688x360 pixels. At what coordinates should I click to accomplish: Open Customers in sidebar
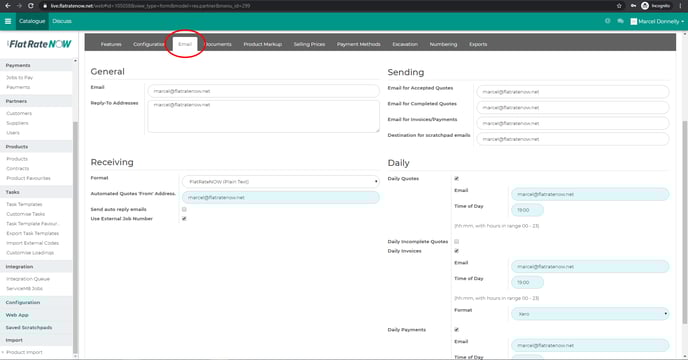[19, 113]
